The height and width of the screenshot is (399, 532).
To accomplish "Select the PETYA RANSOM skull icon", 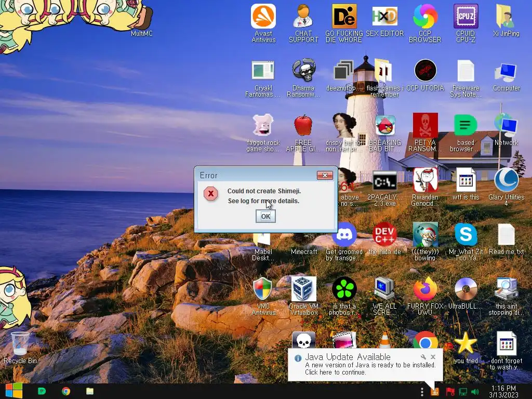I will click(x=425, y=133).
